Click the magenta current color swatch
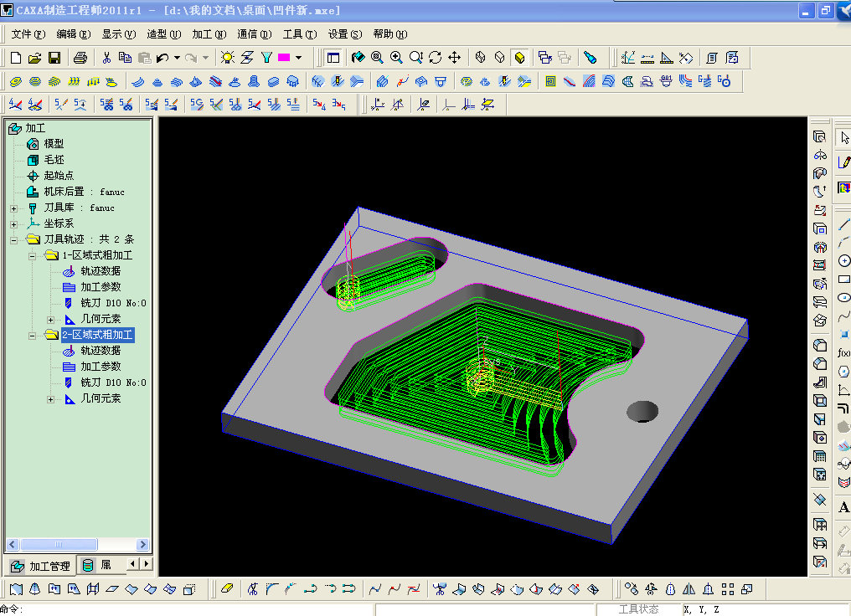The height and width of the screenshot is (616, 851). coord(284,58)
